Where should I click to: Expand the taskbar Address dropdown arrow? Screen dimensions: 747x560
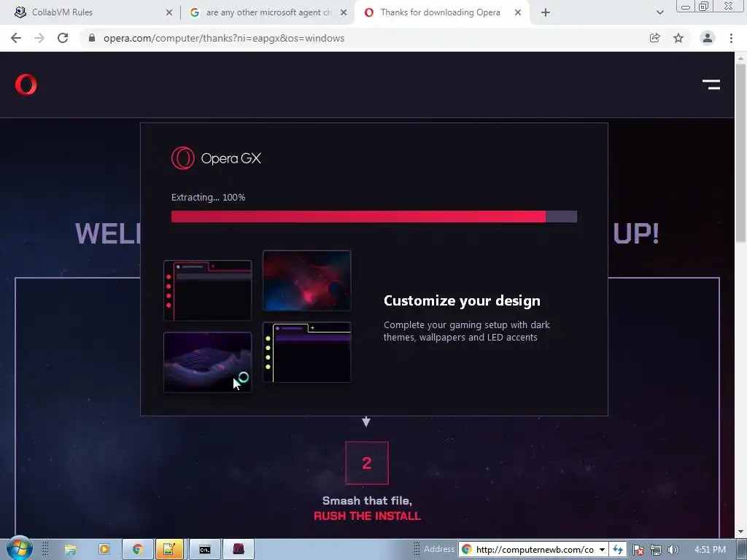602,550
